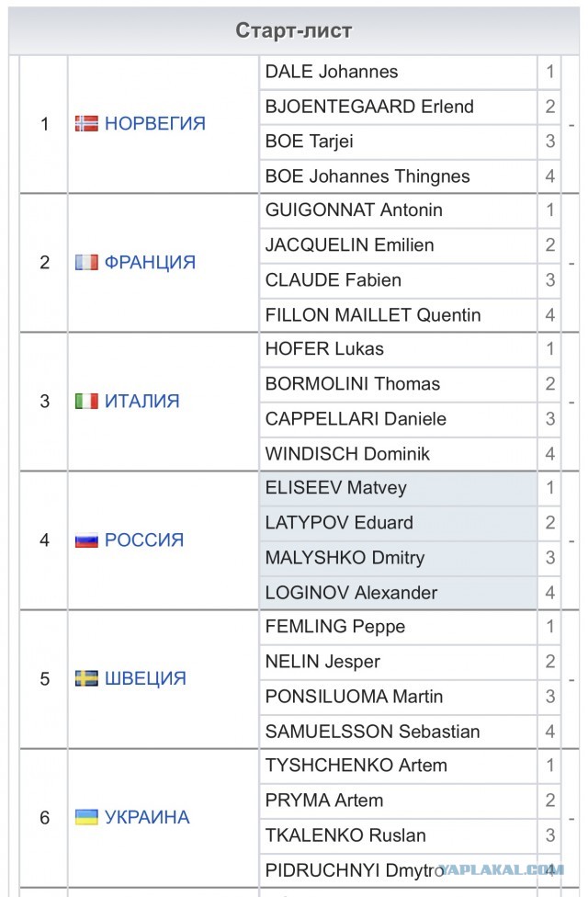
Task: Click the highlighted LOGINOV Alexander row
Action: click(351, 593)
